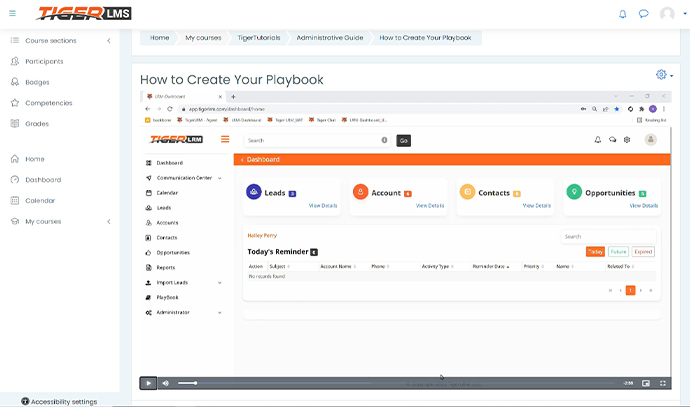Mute the video using the speaker button

pyautogui.click(x=166, y=383)
